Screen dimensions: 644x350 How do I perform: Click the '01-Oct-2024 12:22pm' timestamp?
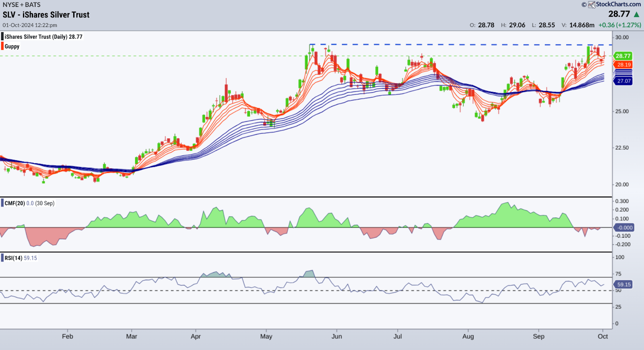tap(30, 25)
